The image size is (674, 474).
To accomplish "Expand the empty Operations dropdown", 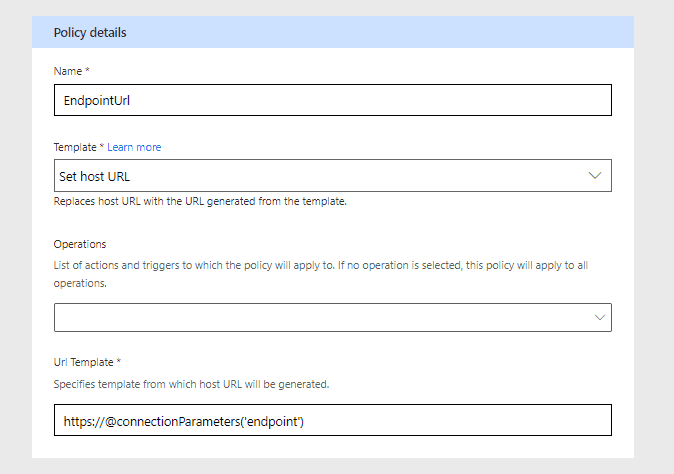I will (333, 318).
